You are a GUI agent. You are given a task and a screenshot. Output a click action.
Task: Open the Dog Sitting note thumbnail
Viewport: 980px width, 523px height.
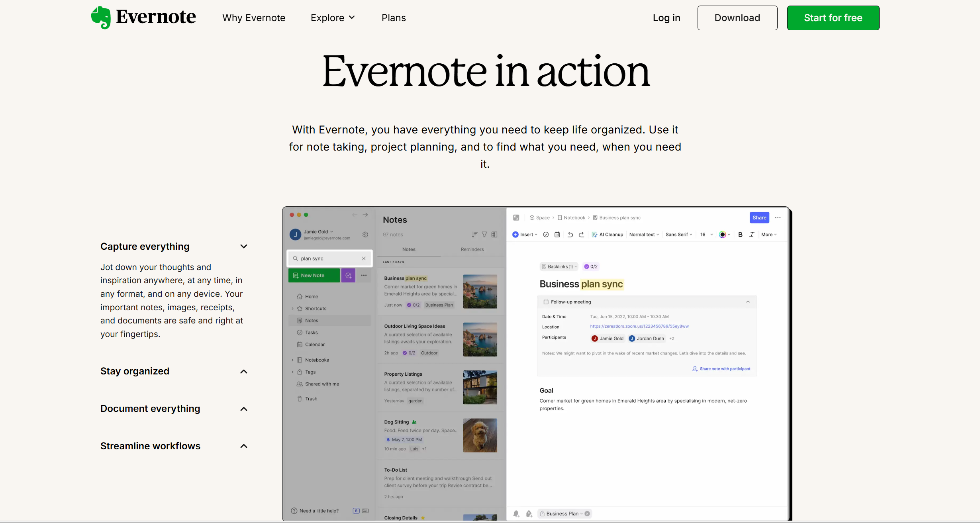pos(480,435)
